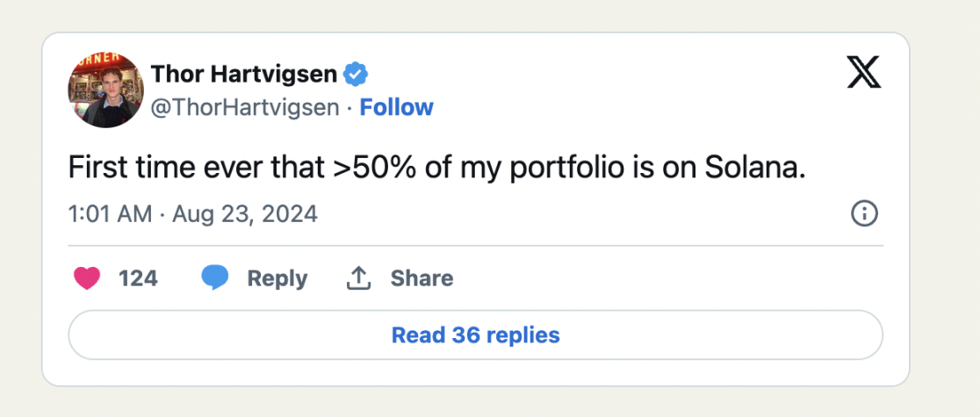
Task: Click the Thor Hartvigsen display name
Action: (244, 75)
